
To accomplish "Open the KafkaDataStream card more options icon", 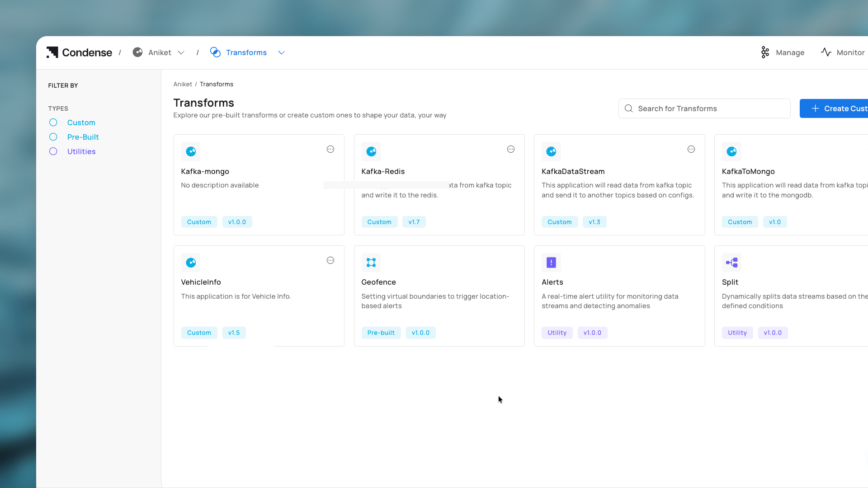I will coord(691,149).
